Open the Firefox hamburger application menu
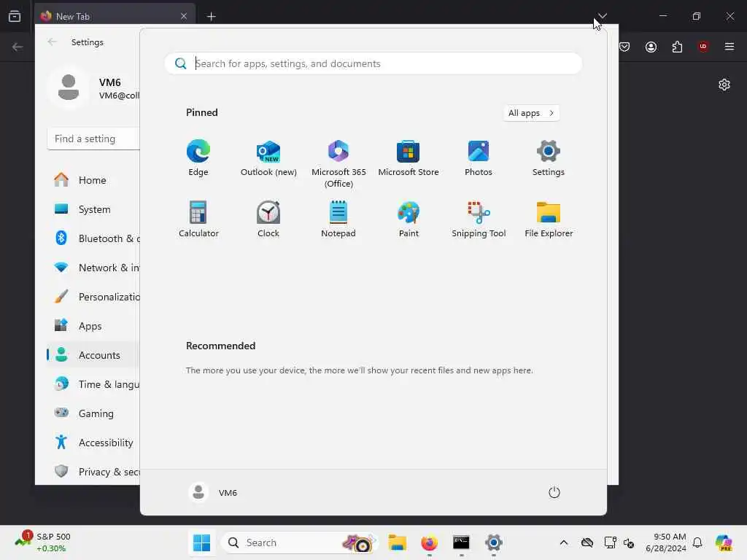 pyautogui.click(x=729, y=47)
